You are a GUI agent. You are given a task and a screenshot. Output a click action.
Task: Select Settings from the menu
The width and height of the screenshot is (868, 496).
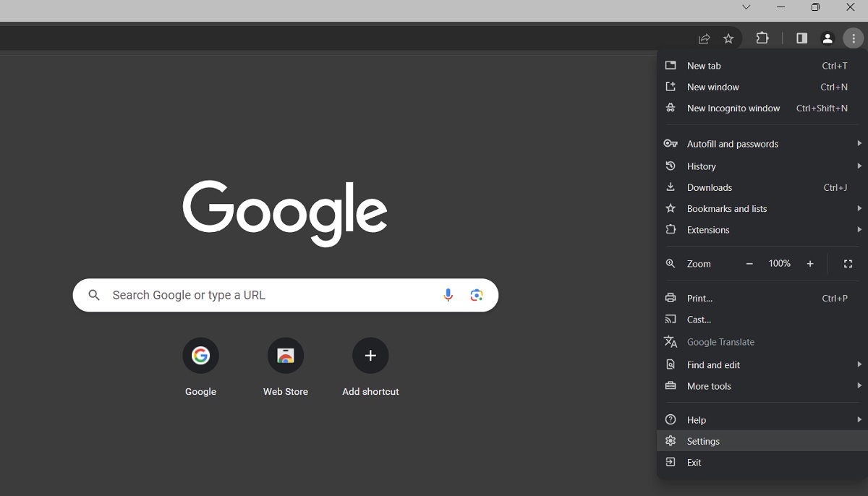pyautogui.click(x=702, y=441)
